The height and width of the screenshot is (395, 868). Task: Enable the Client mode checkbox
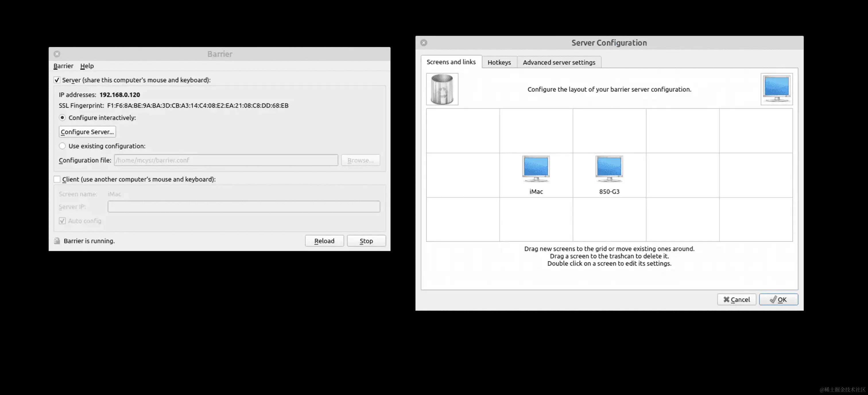[x=57, y=179]
